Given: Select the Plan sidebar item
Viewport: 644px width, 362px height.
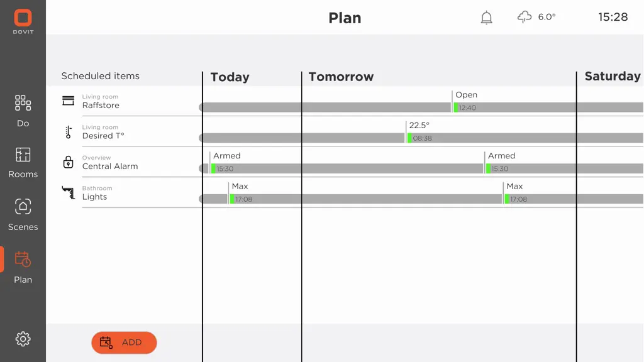Looking at the screenshot, I should tap(23, 268).
